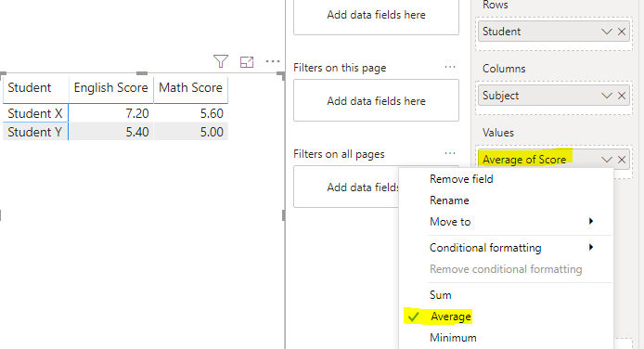Open the matrix visual's more options ellipsis
Screen dimensions: 644x349
click(273, 61)
